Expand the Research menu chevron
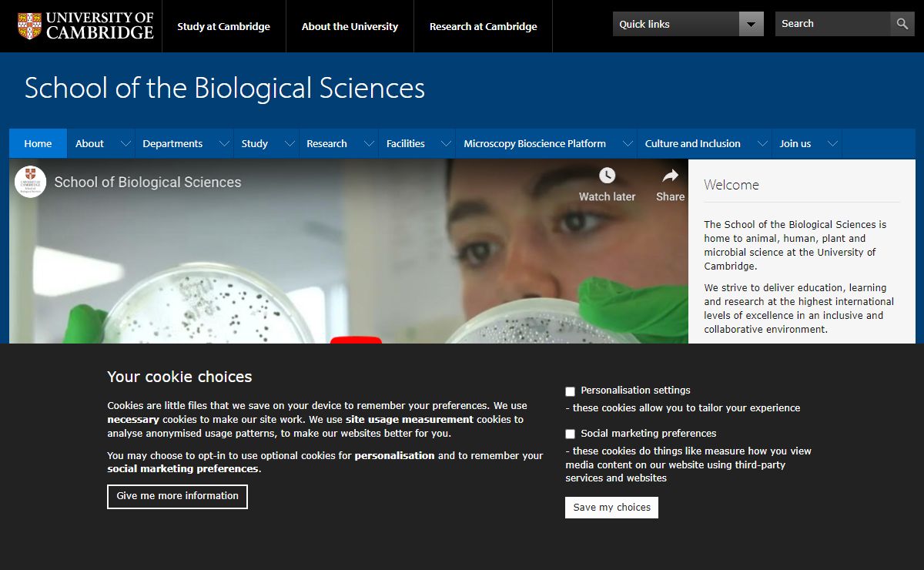Viewport: 924px width, 570px height. point(369,143)
